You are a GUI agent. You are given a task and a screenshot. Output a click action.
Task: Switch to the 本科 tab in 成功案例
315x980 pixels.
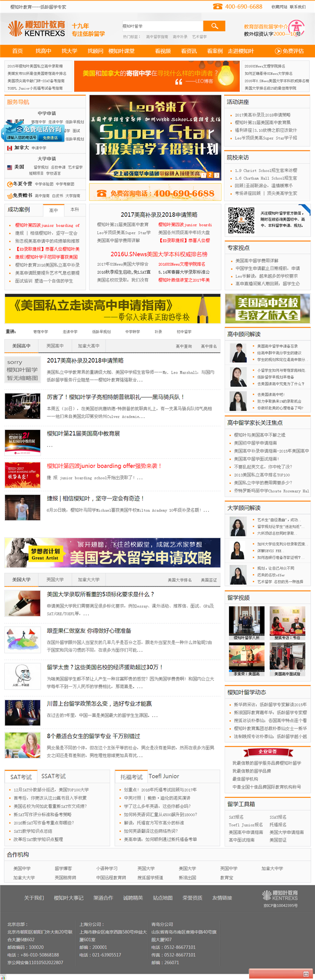click(75, 210)
